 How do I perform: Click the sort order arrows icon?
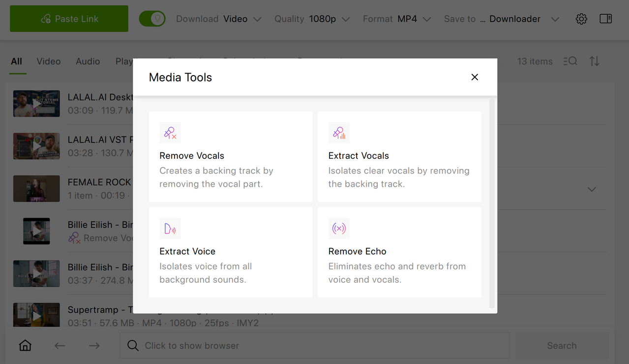(x=595, y=61)
